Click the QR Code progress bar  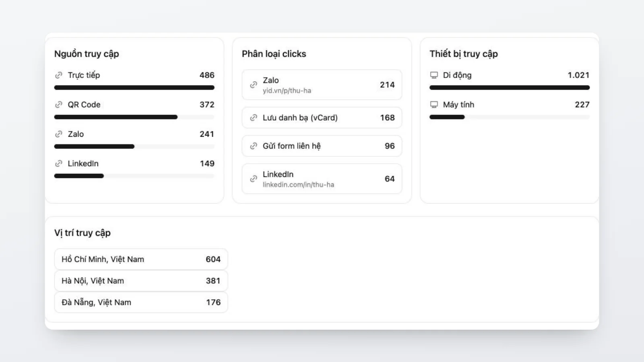(134, 117)
